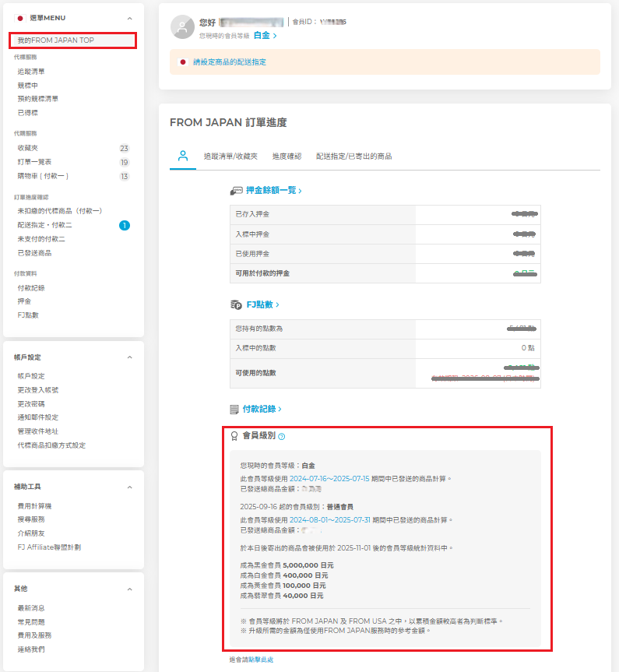This screenshot has height=672, width=619.
Task: Select 我的FROM JAPAN TOP in sidebar
Action: point(72,40)
